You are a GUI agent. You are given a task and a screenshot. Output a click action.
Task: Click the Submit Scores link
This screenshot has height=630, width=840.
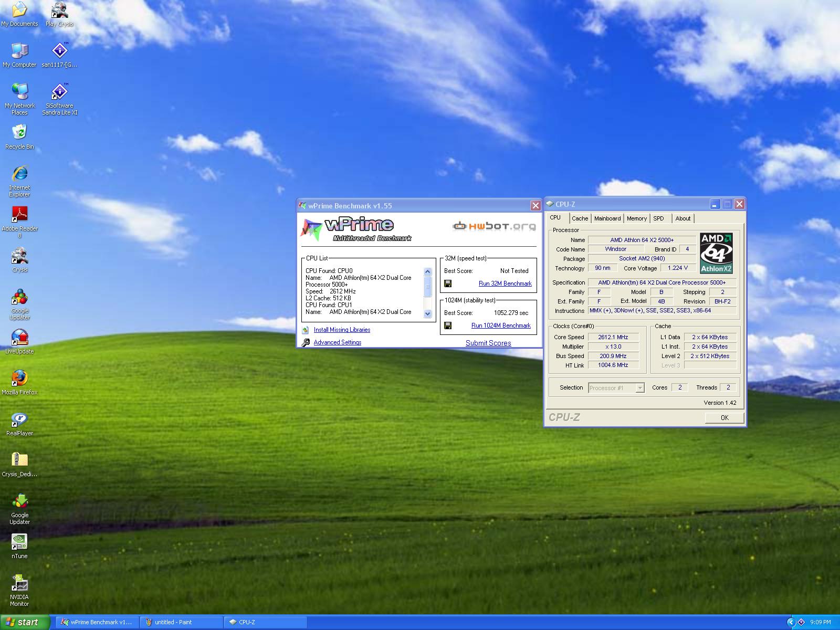[x=488, y=343]
